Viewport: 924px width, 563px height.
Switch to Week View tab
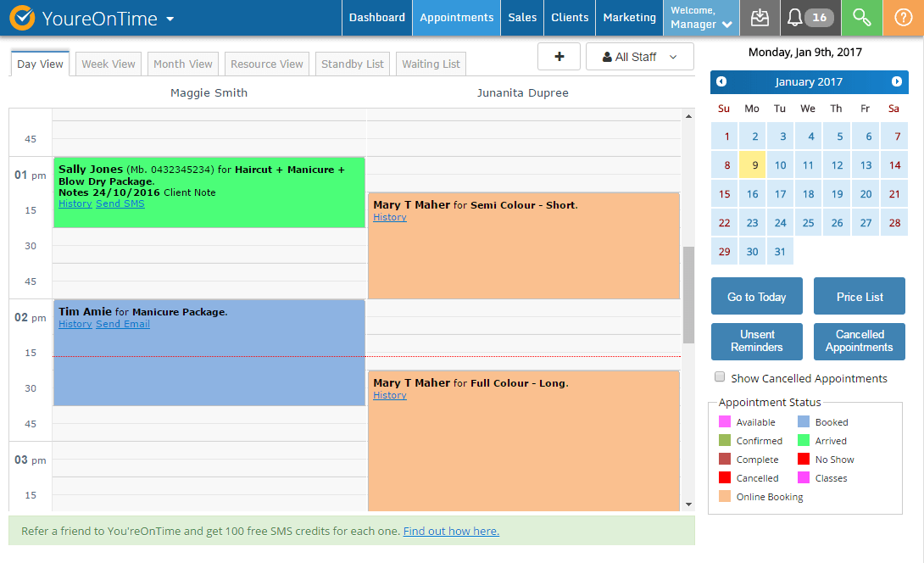click(x=109, y=64)
